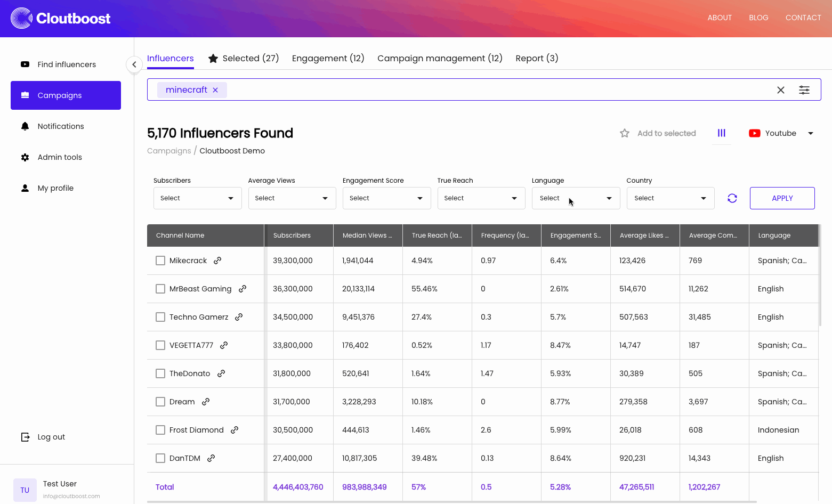832x504 pixels.
Task: Expand the Language filter dropdown
Action: [576, 198]
